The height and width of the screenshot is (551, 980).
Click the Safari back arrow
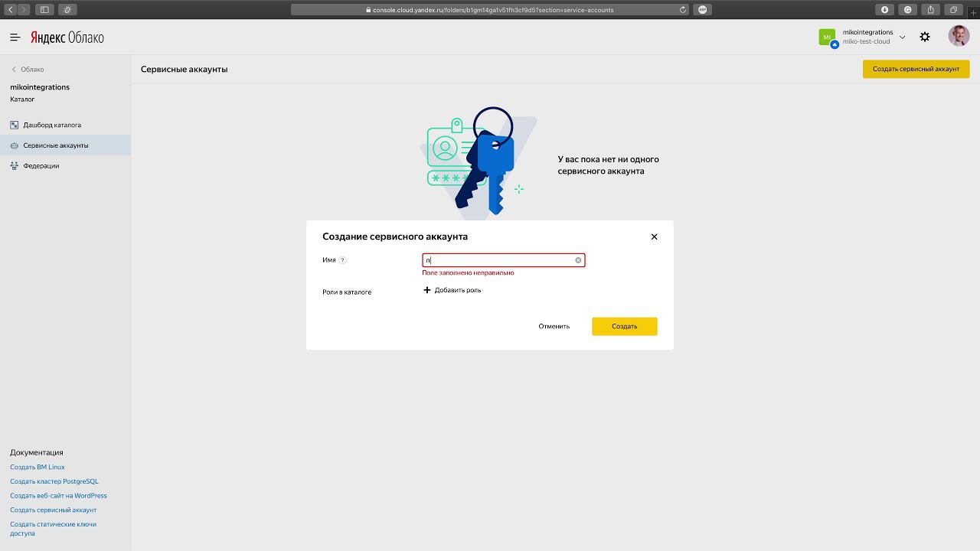pyautogui.click(x=11, y=9)
